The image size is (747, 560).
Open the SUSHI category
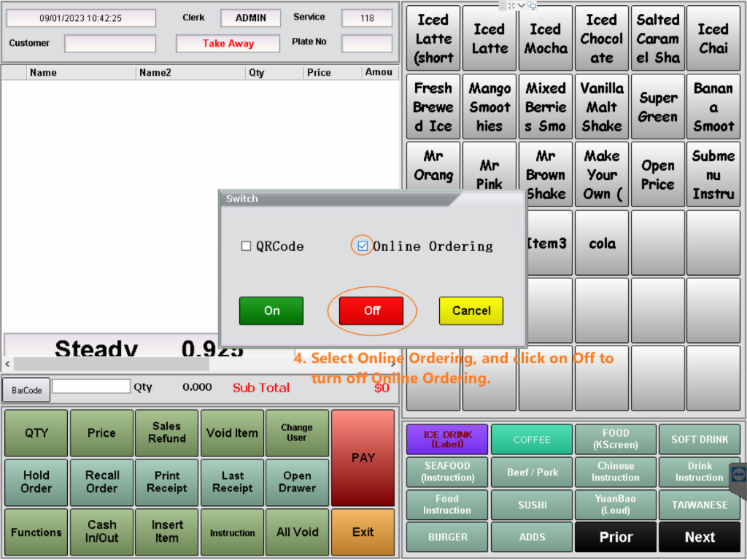pos(532,505)
